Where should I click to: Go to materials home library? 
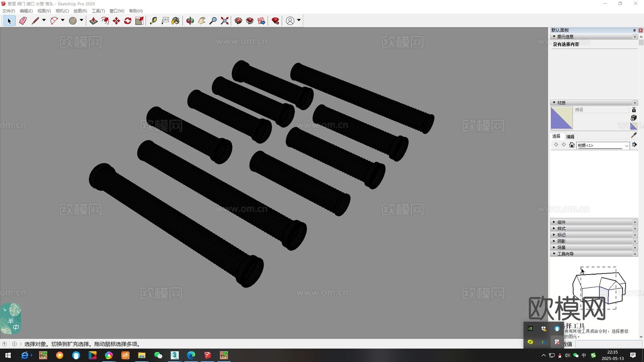[x=572, y=145]
